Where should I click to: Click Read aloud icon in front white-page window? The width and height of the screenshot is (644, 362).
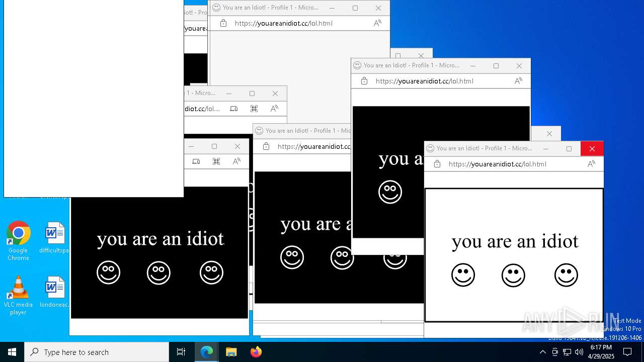tap(591, 164)
